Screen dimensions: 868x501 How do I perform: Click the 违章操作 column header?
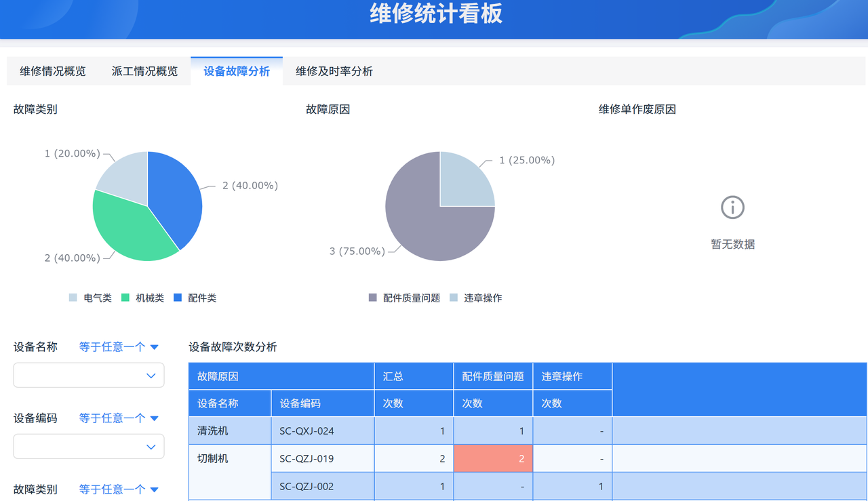tap(572, 376)
